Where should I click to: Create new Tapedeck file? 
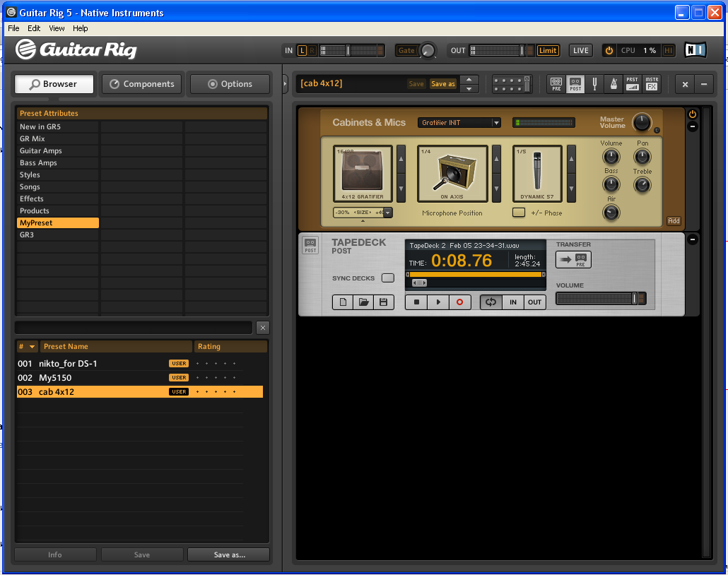pos(343,302)
